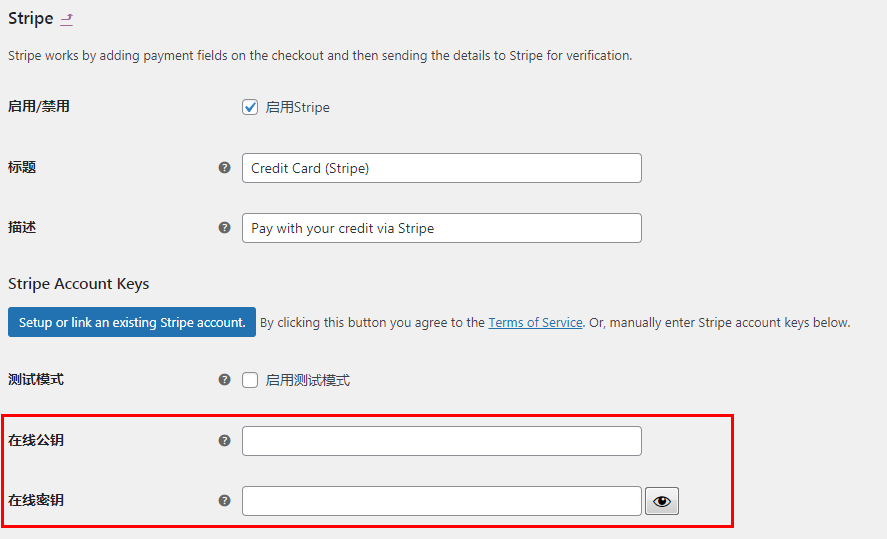Click the 在线密钥 field label
This screenshot has height=539, width=887.
coord(36,500)
